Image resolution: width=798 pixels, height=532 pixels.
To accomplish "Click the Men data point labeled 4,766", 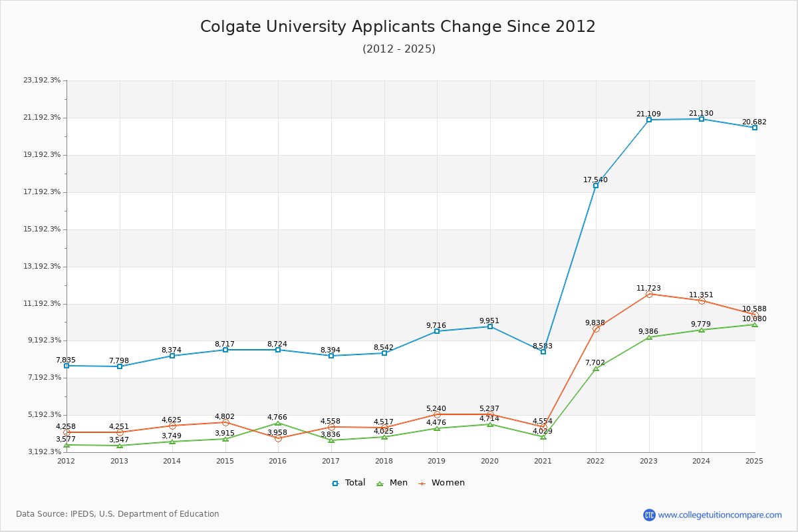I will (277, 423).
